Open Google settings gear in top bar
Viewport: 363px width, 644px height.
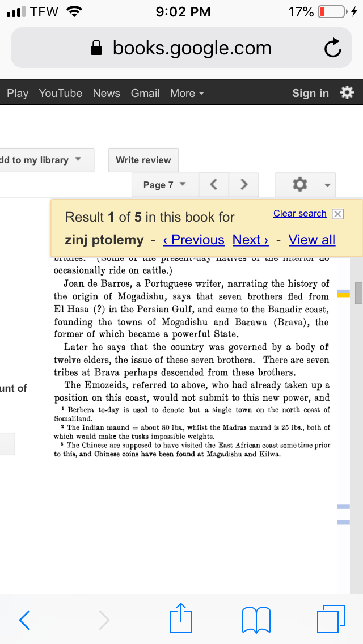pyautogui.click(x=347, y=93)
